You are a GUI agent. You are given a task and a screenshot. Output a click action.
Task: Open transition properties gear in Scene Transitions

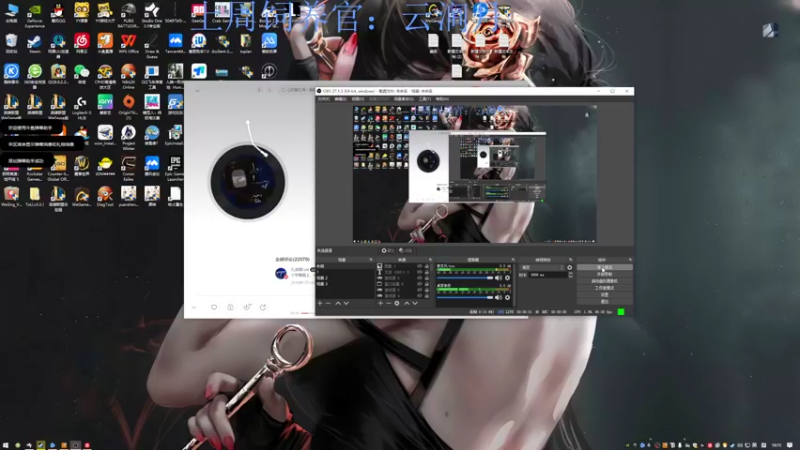click(x=569, y=267)
